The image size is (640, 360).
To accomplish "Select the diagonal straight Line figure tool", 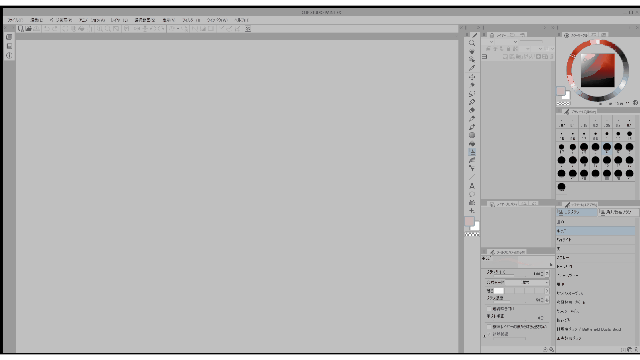I will [472, 177].
